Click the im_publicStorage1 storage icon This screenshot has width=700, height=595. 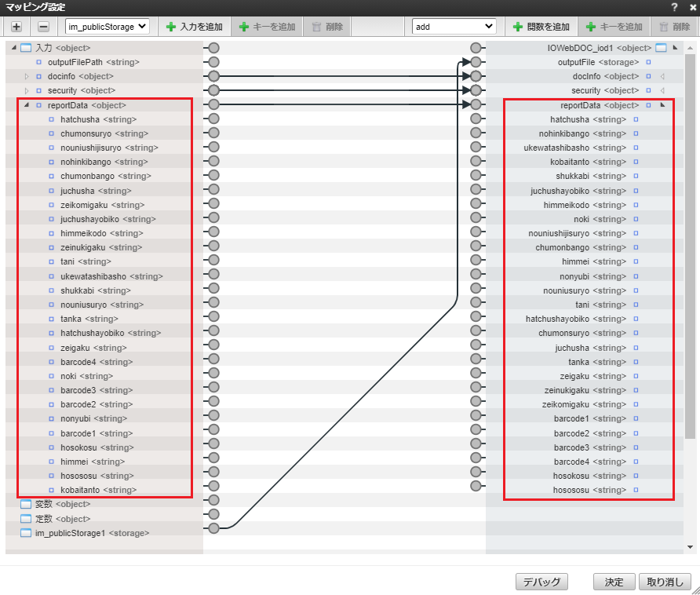click(x=26, y=533)
